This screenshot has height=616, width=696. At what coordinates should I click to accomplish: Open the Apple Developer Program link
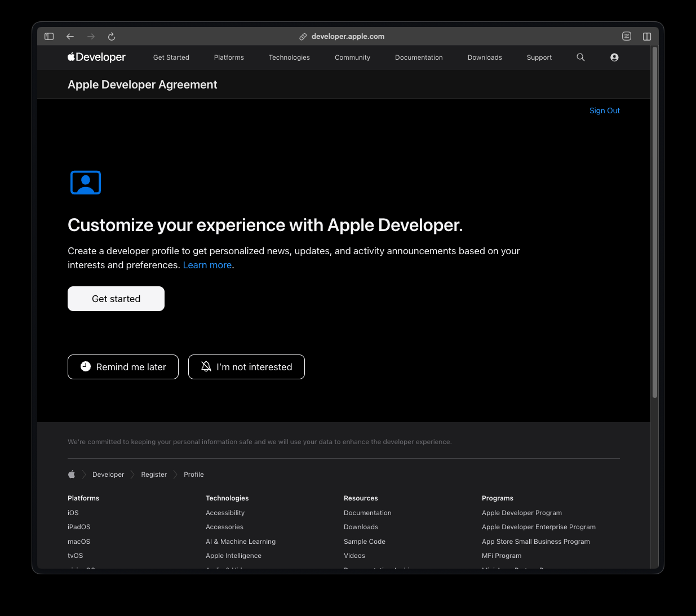522,513
